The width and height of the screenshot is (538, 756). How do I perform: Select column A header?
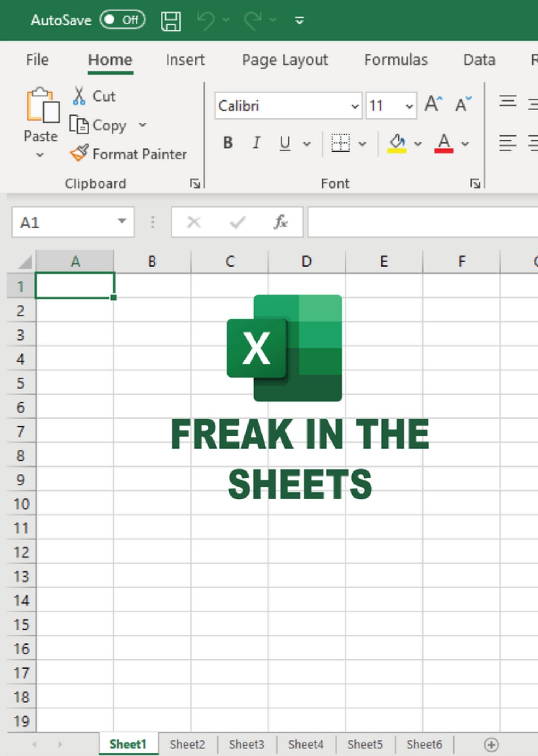coord(75,261)
